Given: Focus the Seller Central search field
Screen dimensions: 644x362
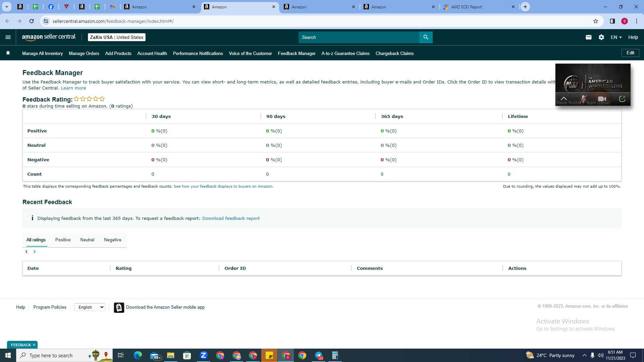Looking at the screenshot, I should pos(359,37).
